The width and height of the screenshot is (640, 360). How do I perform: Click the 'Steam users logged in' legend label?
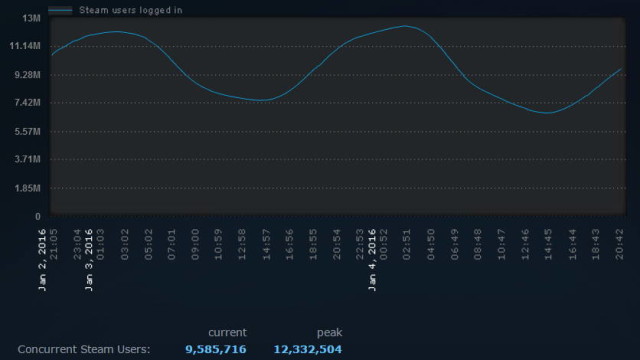131,10
